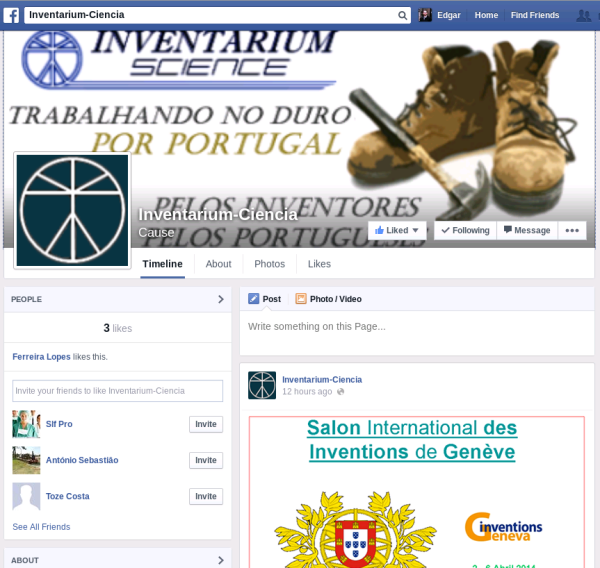The image size is (600, 568).
Task: Go to Home in top bar
Action: coord(486,15)
